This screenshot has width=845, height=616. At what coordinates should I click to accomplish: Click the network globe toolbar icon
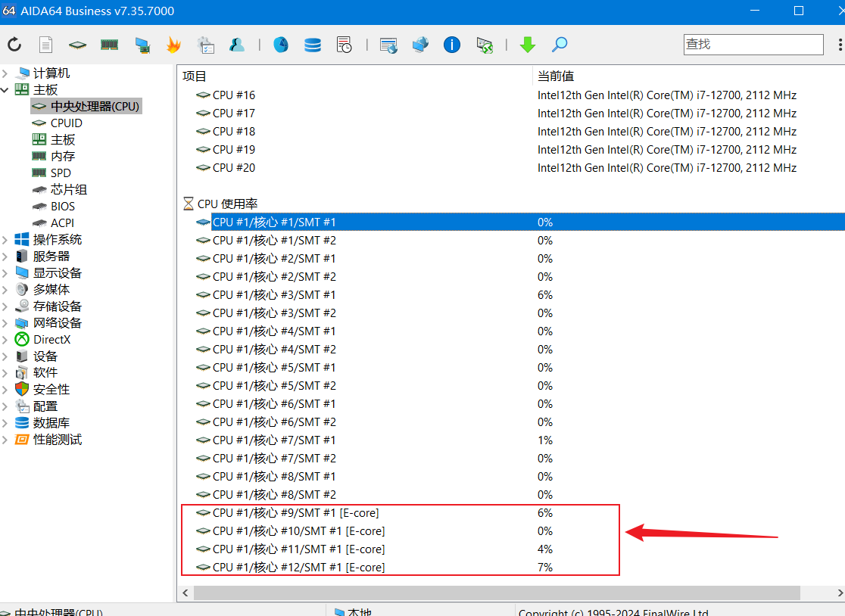pos(420,45)
